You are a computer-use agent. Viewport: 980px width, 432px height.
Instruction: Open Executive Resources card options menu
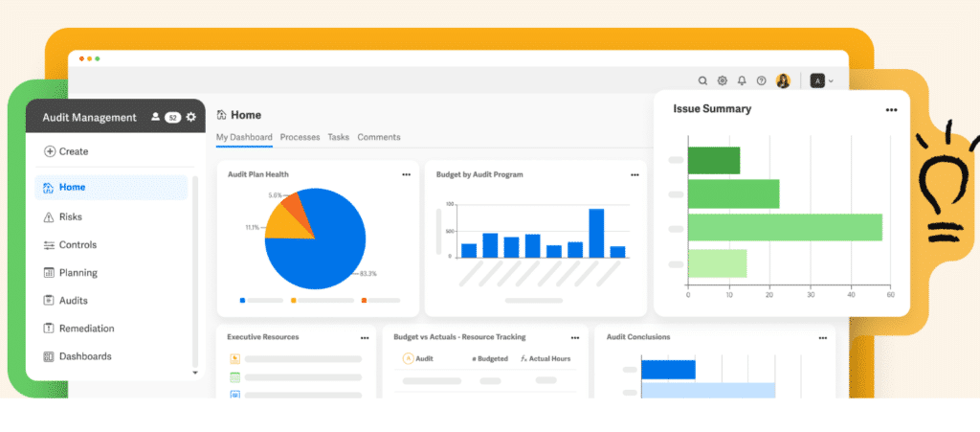[x=365, y=337]
